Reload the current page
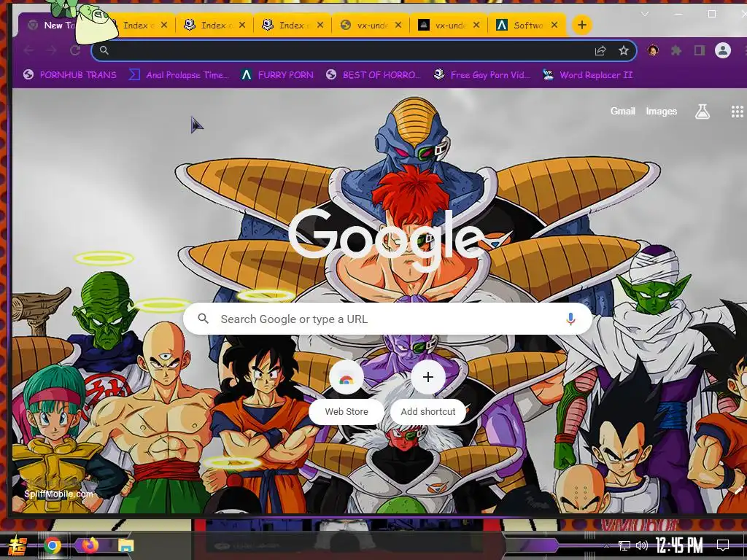Screen dimensions: 747x560 (x=75, y=50)
